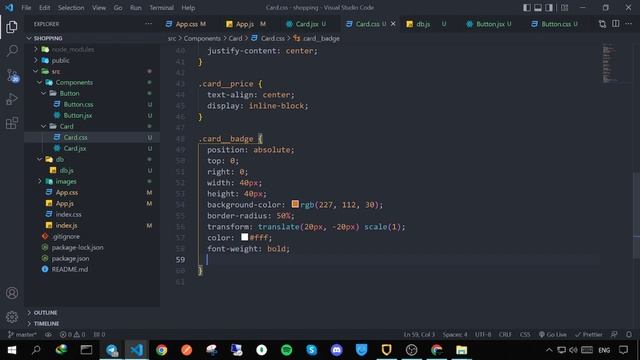Click Prettier status bar item
Screen dimensions: 640x360
click(589, 334)
